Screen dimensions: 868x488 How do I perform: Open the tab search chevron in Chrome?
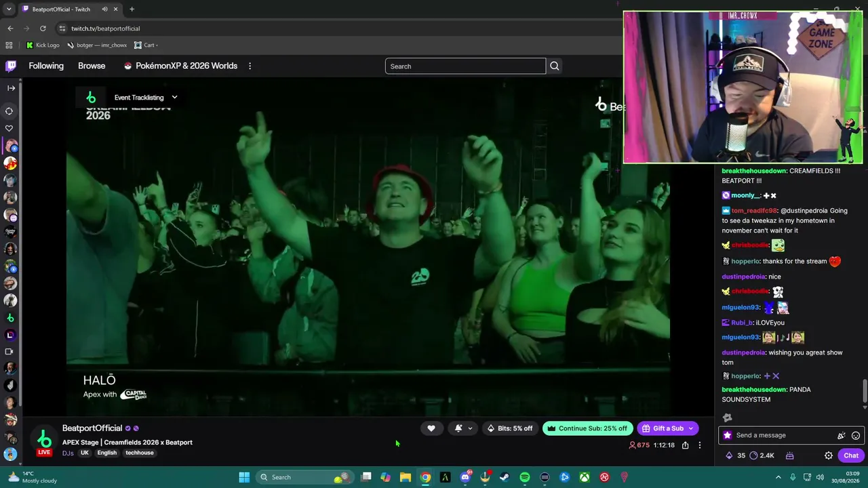[9, 9]
